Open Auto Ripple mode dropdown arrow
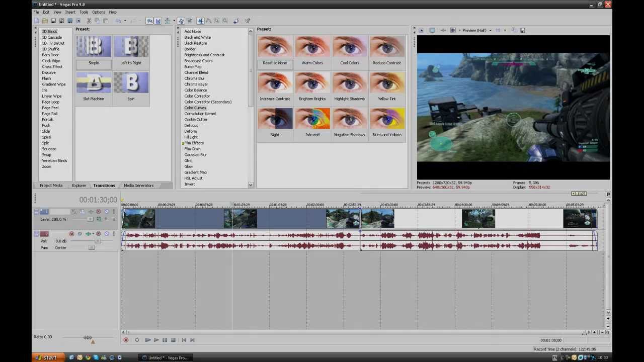Viewport: 644px width, 362px height. point(174,21)
